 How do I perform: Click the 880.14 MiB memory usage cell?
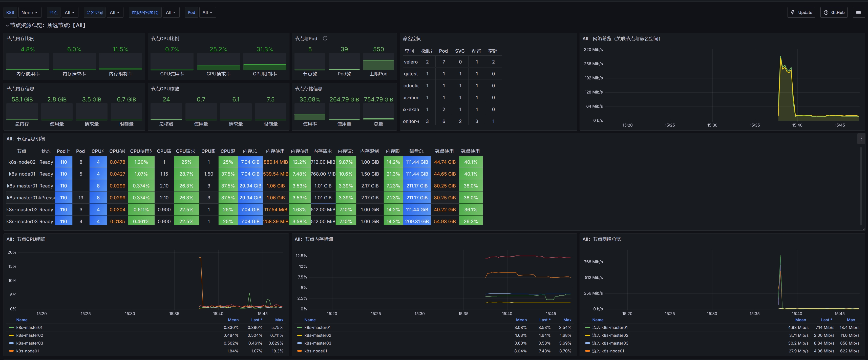[x=276, y=162]
